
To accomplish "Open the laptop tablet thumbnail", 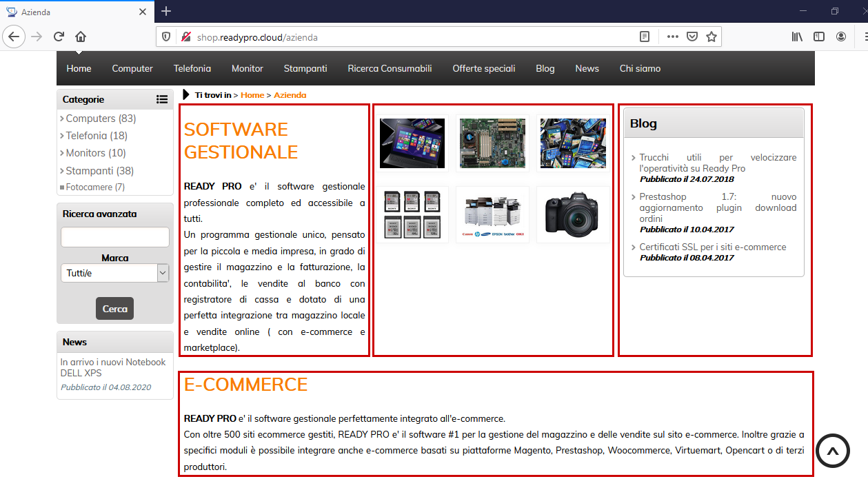I will [x=412, y=143].
